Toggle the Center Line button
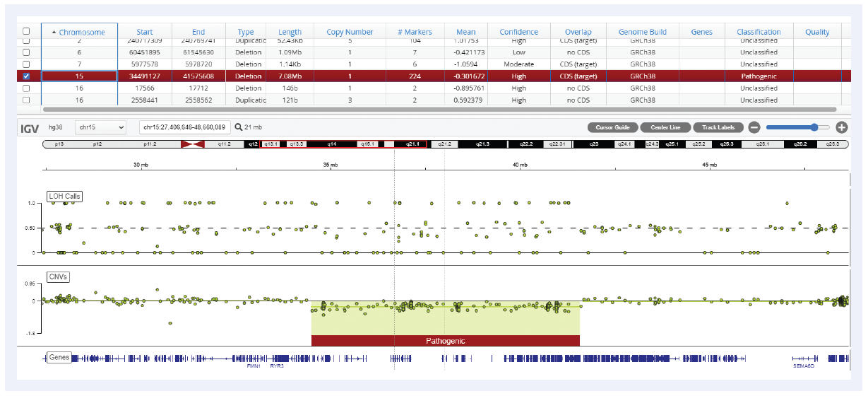Image resolution: width=868 pixels, height=396 pixels. 665,127
